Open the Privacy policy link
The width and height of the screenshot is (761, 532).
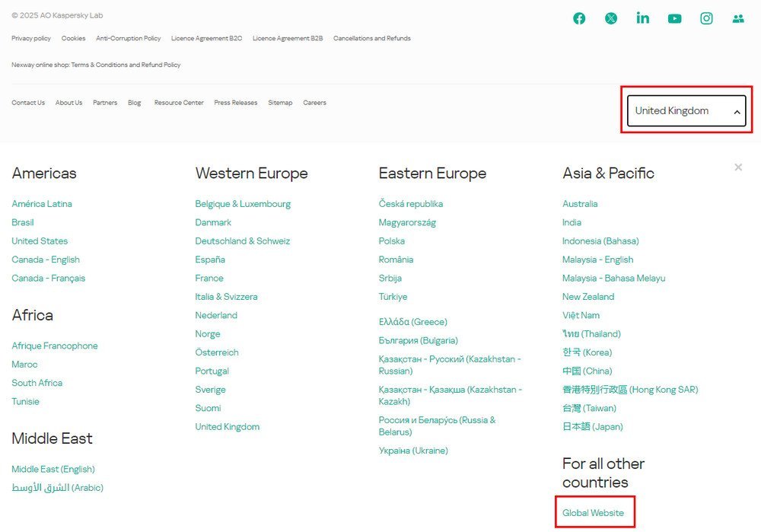(31, 38)
